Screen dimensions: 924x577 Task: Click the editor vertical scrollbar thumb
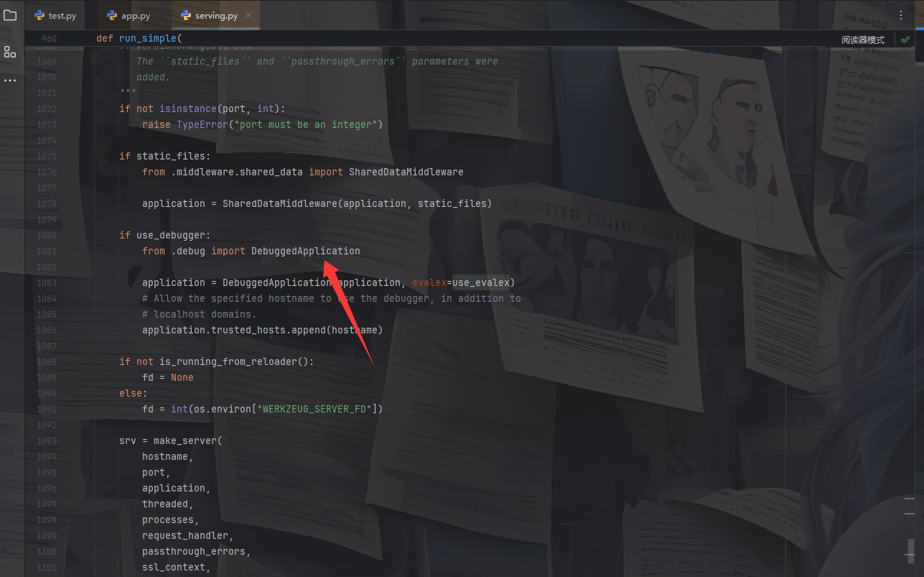pyautogui.click(x=910, y=550)
